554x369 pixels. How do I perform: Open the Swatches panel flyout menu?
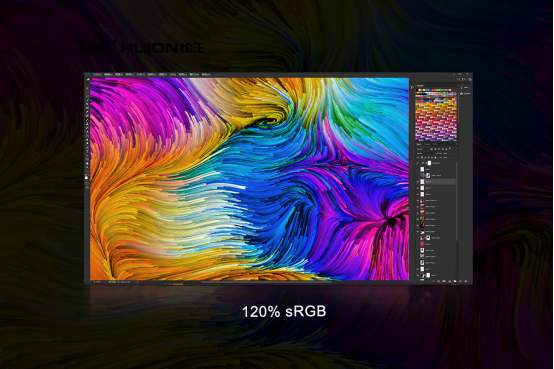[458, 86]
